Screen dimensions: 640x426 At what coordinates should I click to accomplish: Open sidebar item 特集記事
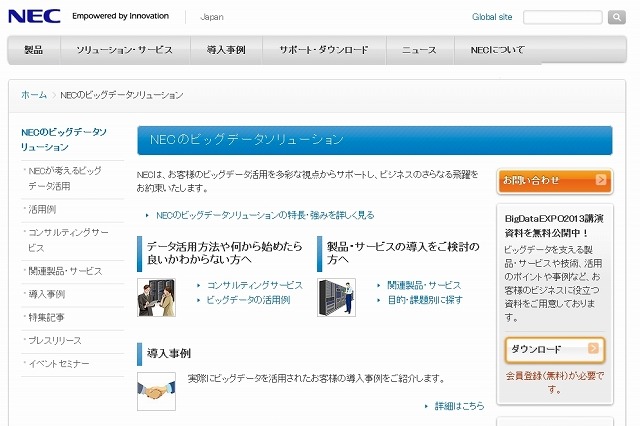46,317
